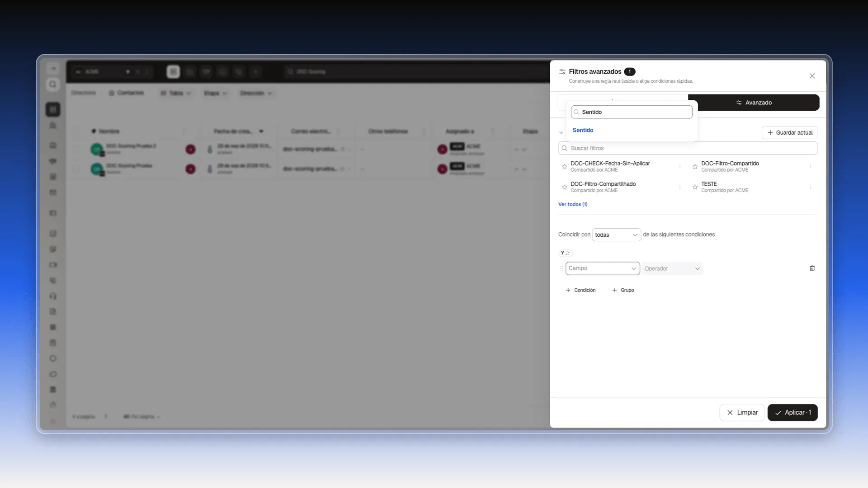
Task: Open the todas match dropdown
Action: (x=616, y=235)
